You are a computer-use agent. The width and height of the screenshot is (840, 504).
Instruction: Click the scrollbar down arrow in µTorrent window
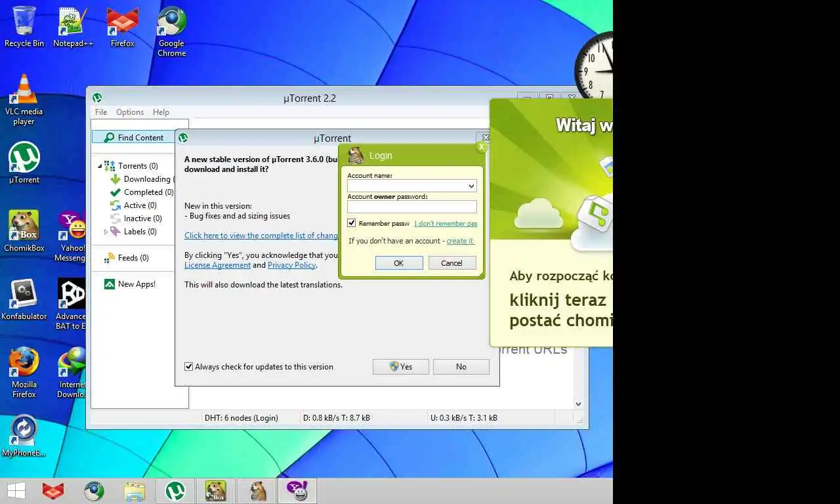[x=578, y=404]
